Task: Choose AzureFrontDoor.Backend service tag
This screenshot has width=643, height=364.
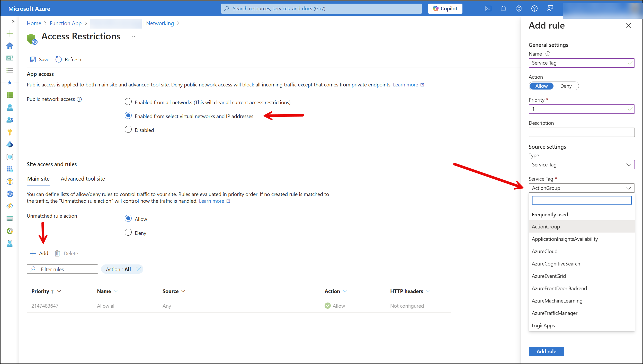Action: (582, 288)
